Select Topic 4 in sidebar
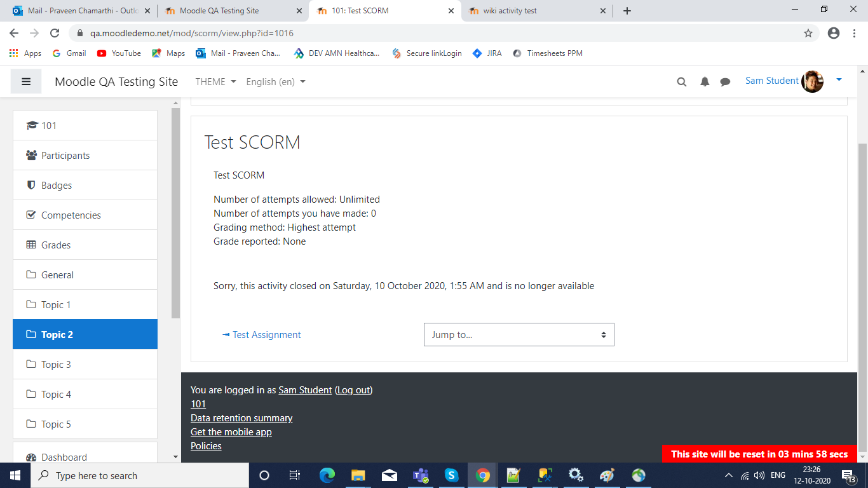 (x=85, y=394)
